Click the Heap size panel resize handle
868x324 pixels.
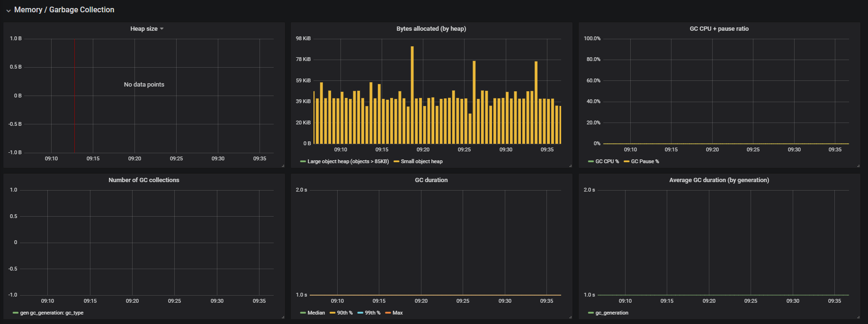[283, 166]
